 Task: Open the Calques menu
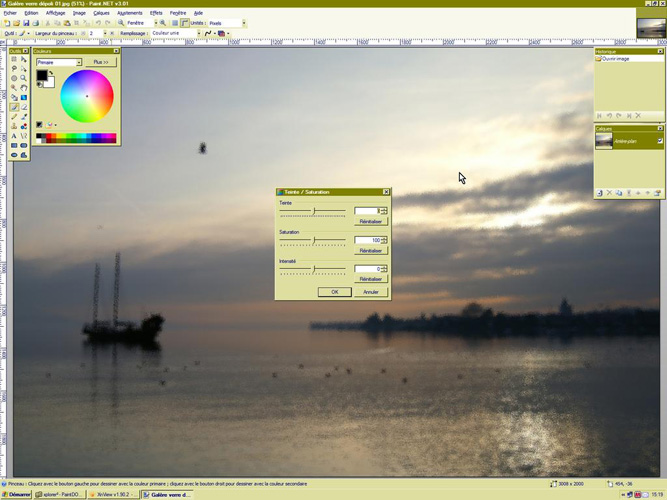(x=101, y=13)
